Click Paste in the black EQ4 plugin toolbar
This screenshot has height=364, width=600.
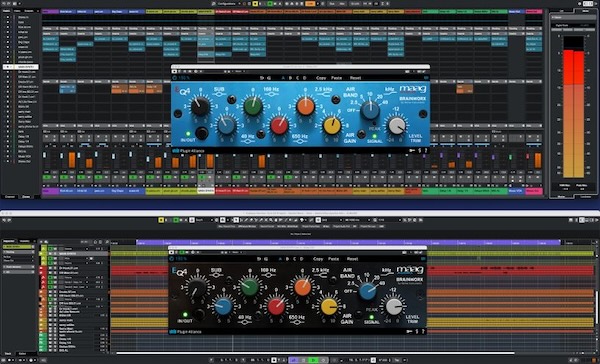(334, 259)
